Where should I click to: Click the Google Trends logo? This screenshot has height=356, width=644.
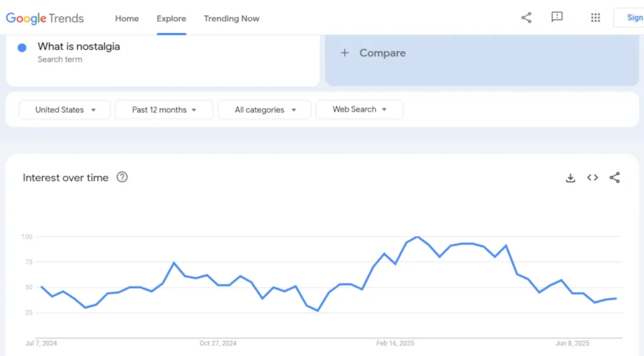click(45, 18)
